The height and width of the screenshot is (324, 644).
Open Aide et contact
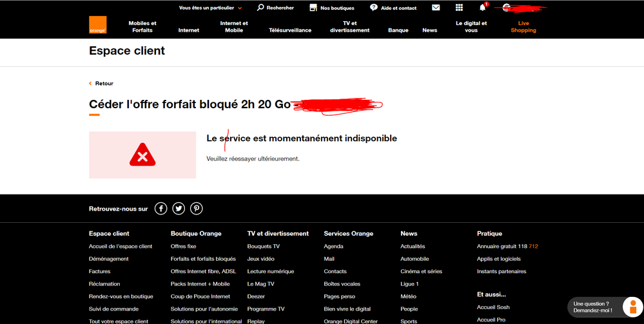(393, 8)
